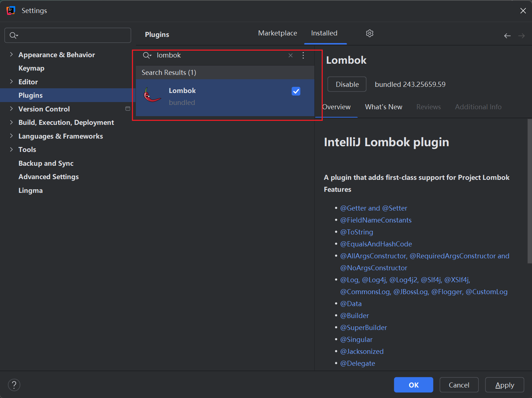532x398 pixels.
Task: Click the back navigation arrow
Action: (507, 35)
